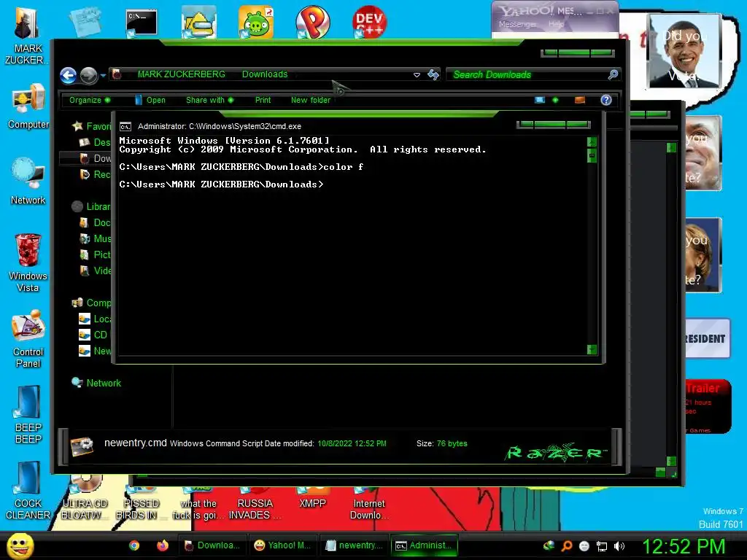This screenshot has height=560, width=747.
Task: Toggle the preview pane icon in Explorer toolbar
Action: [580, 100]
